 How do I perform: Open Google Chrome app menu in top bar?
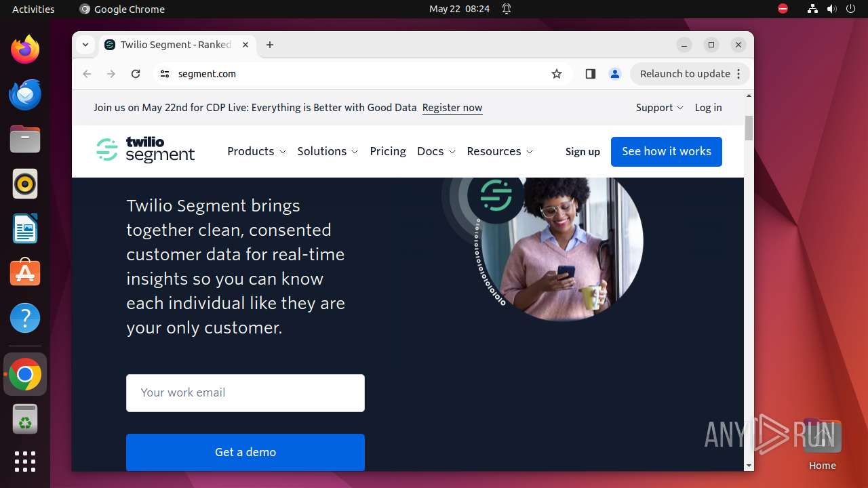pyautogui.click(x=122, y=9)
